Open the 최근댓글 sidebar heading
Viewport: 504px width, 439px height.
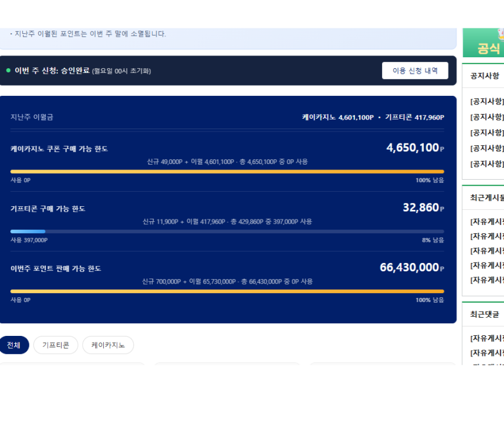pos(485,314)
